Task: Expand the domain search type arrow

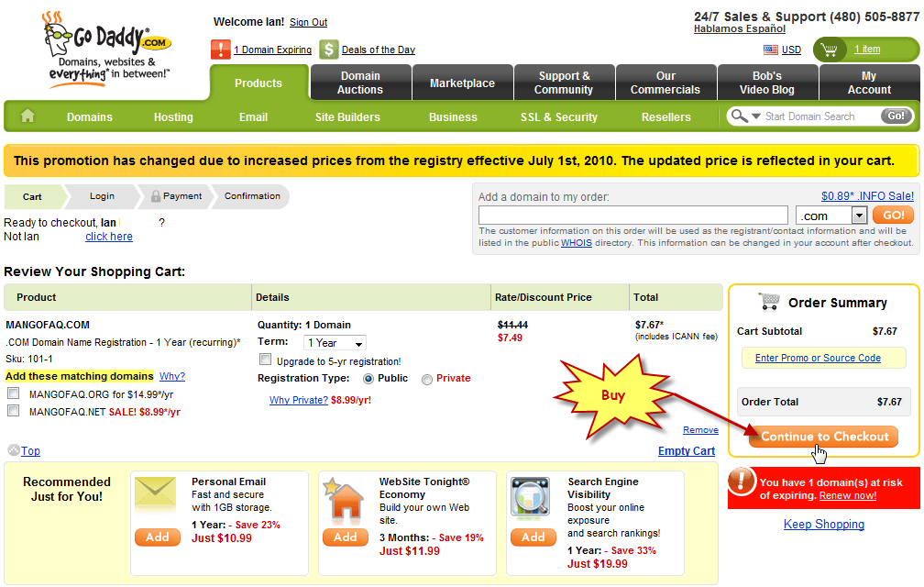Action: click(756, 116)
